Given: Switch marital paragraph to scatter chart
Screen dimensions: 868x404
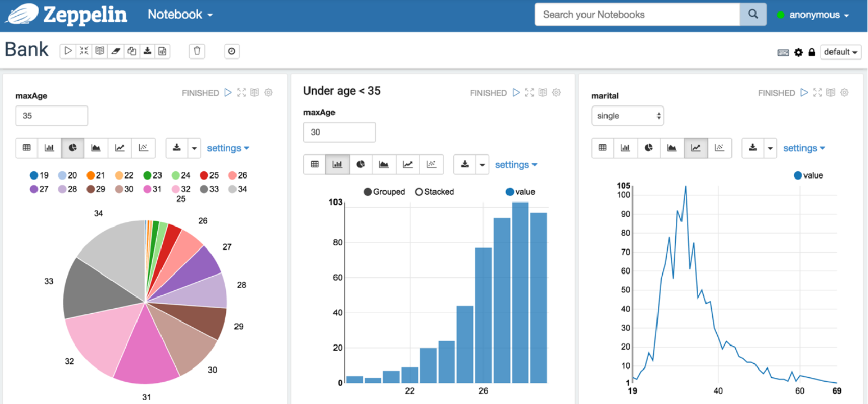Looking at the screenshot, I should point(719,148).
